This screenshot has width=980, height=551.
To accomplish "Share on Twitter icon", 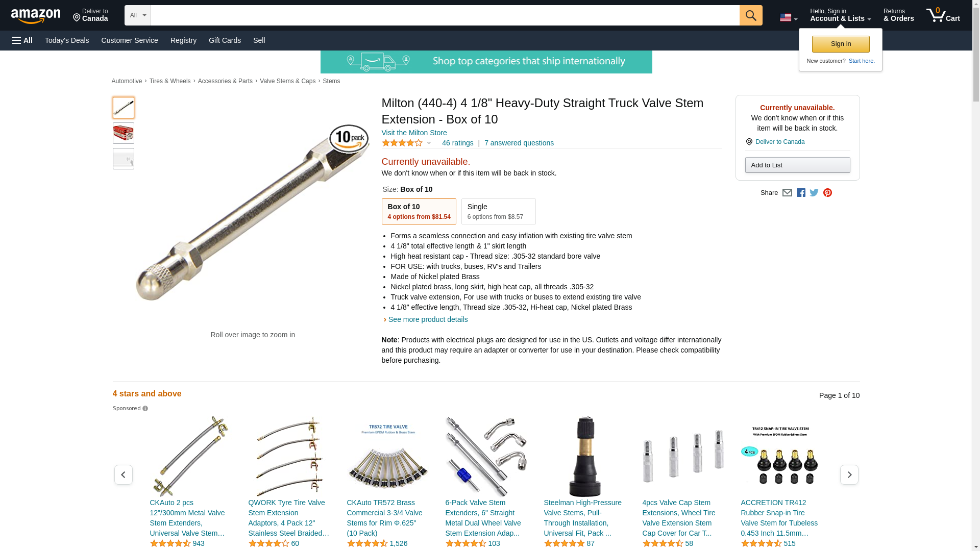I will pos(814,193).
